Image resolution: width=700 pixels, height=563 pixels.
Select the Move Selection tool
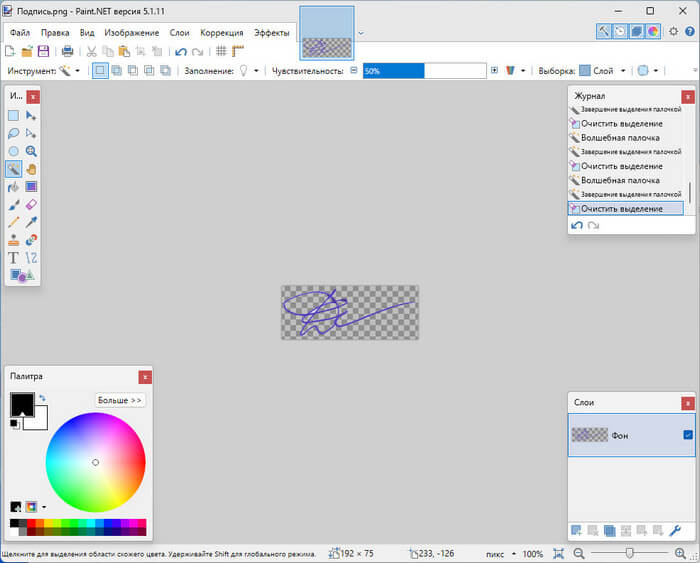[31, 133]
